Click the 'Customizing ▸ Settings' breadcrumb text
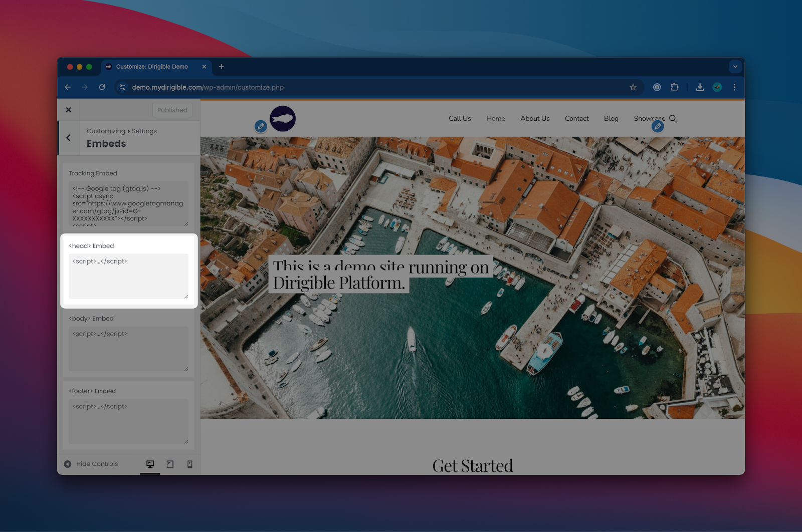The width and height of the screenshot is (802, 532). click(122, 131)
